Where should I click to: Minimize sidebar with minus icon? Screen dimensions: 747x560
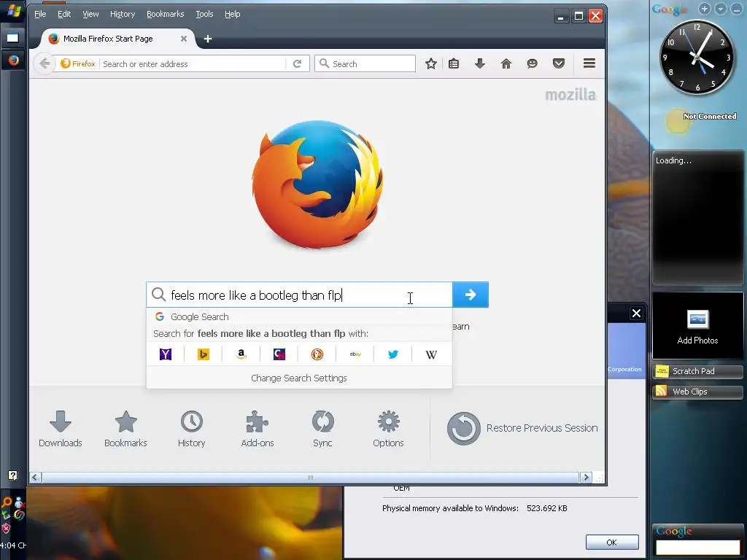coord(737,9)
